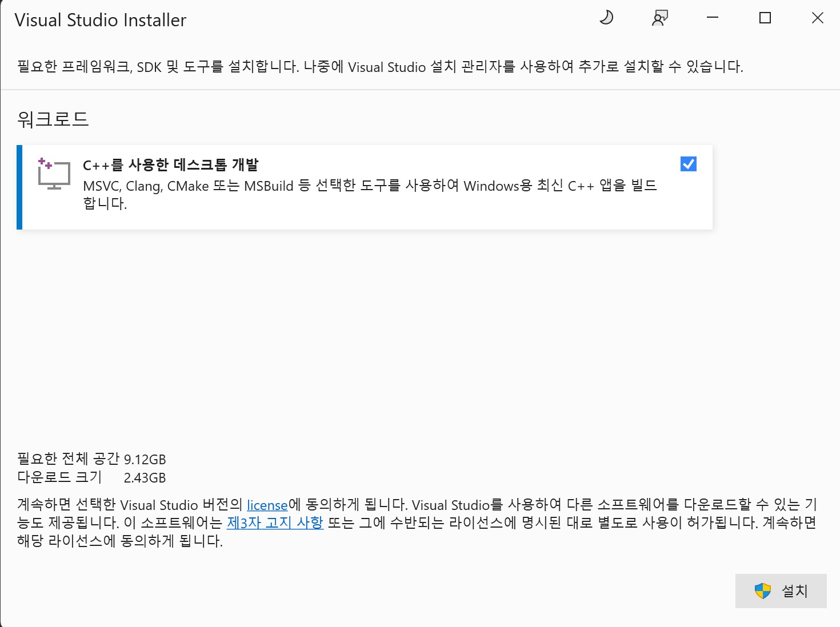Viewport: 840px width, 627px height.
Task: Select the C++를 사용한 데스크톱 개발 card title
Action: click(170, 165)
